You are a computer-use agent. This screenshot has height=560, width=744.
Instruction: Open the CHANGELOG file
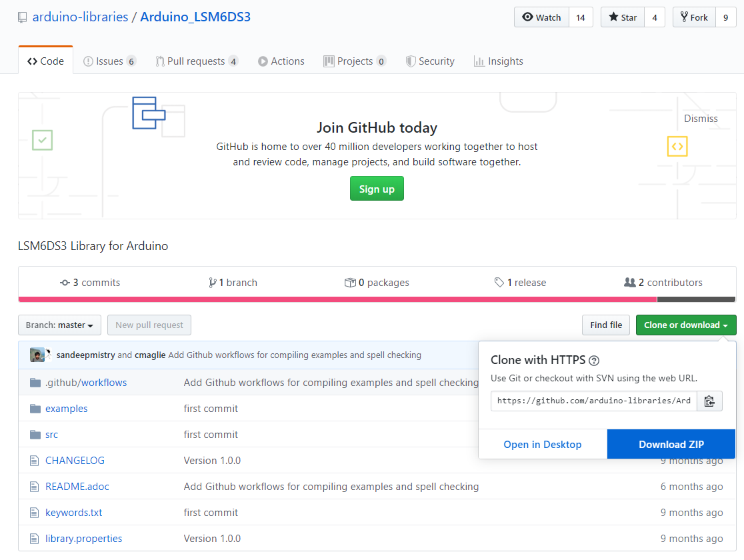point(75,461)
